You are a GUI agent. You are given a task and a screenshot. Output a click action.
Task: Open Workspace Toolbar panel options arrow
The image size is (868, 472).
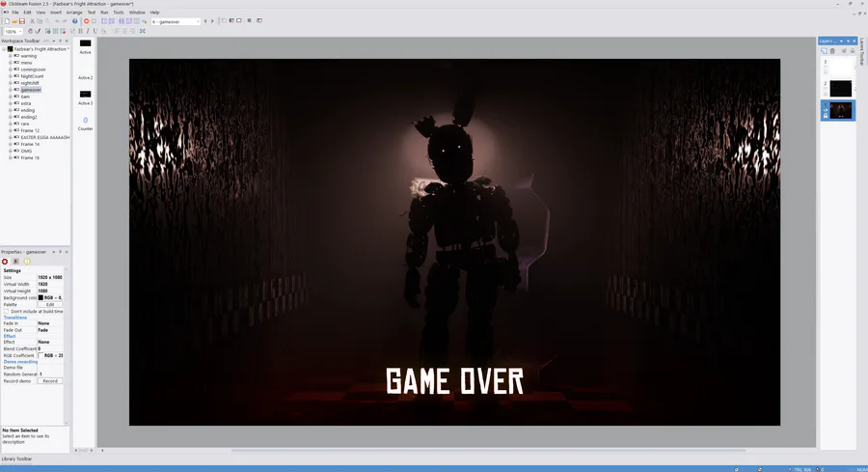tap(54, 41)
